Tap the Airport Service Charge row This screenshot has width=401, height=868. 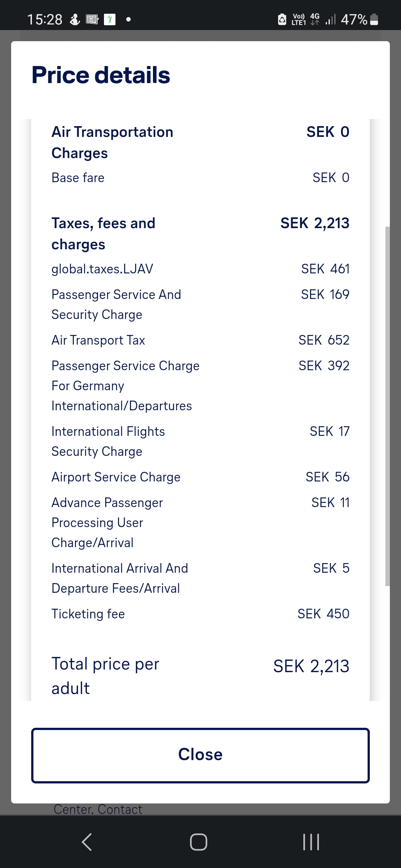pyautogui.click(x=200, y=477)
